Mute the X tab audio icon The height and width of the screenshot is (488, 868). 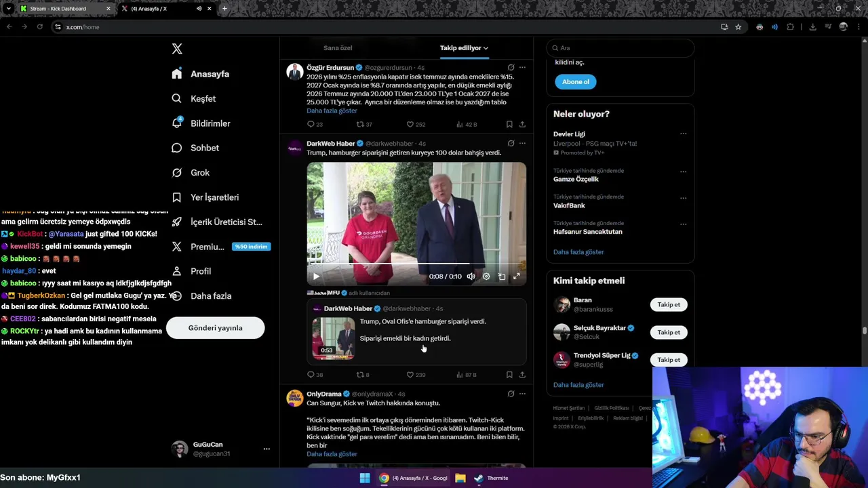(199, 9)
